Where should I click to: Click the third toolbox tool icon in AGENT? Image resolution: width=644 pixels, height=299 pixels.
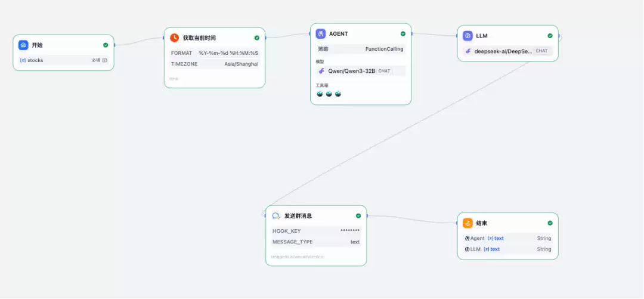point(338,94)
